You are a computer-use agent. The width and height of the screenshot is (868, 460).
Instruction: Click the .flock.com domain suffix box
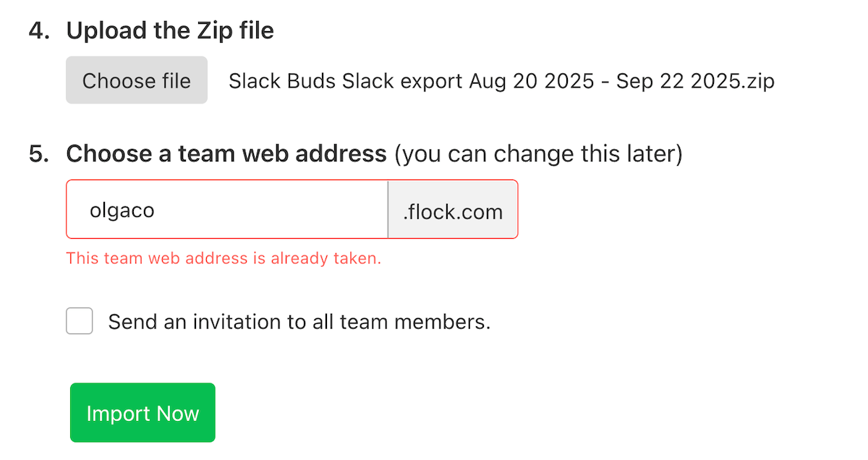coord(453,210)
